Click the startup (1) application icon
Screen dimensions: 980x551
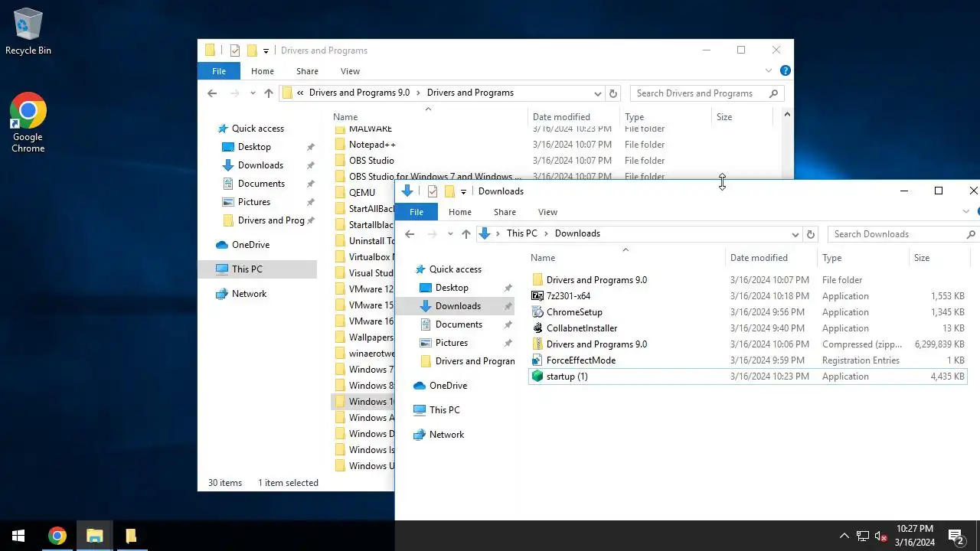pos(537,377)
